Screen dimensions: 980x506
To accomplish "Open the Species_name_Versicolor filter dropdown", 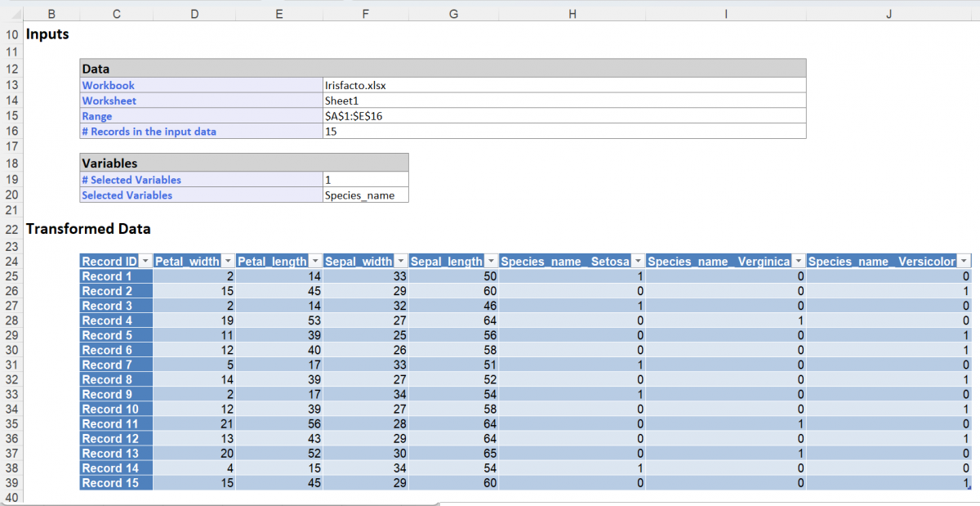I will point(964,262).
